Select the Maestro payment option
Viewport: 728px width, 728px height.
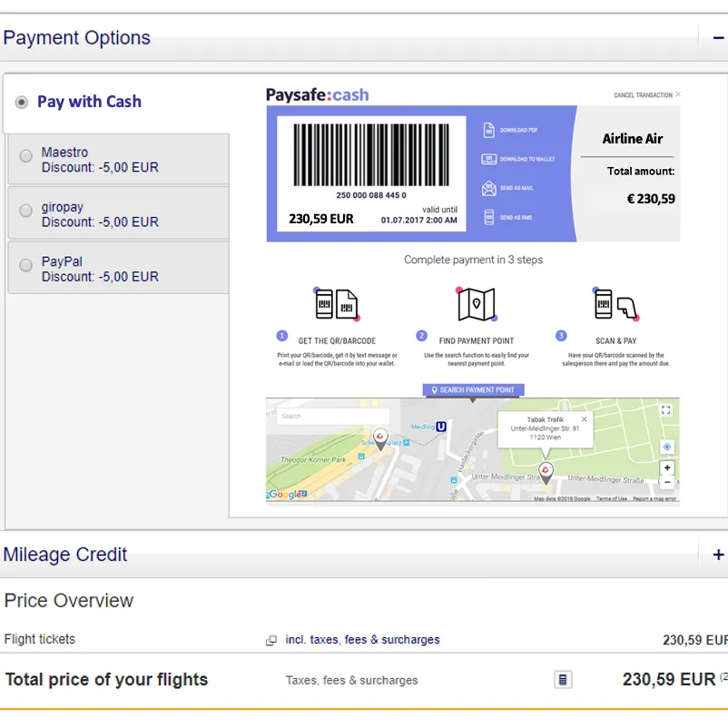pos(25,156)
